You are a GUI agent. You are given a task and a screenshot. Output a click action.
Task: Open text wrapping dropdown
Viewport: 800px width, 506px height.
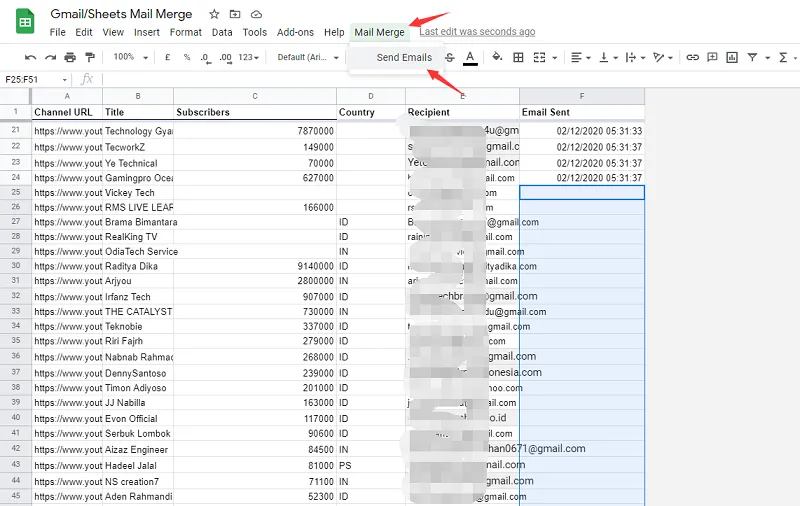[x=635, y=57]
